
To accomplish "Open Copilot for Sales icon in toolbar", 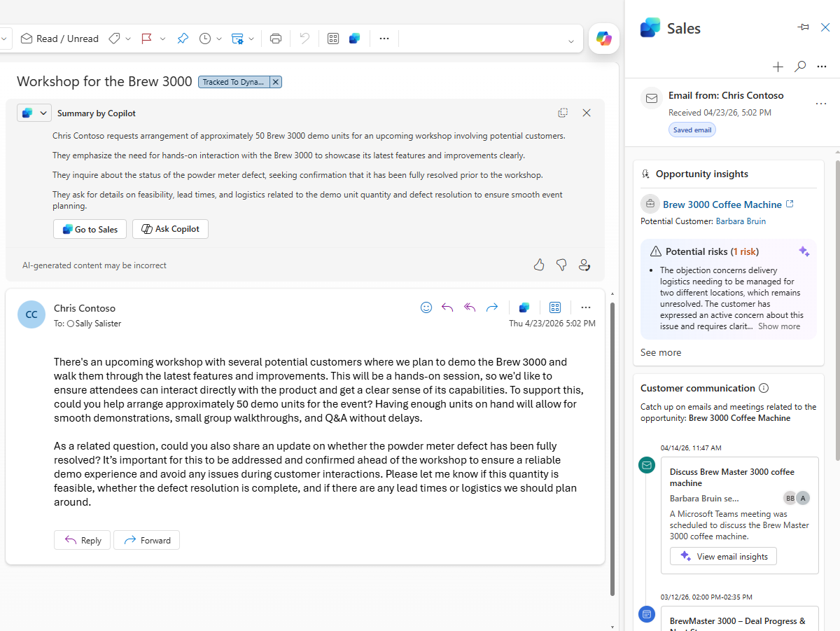I will click(355, 39).
